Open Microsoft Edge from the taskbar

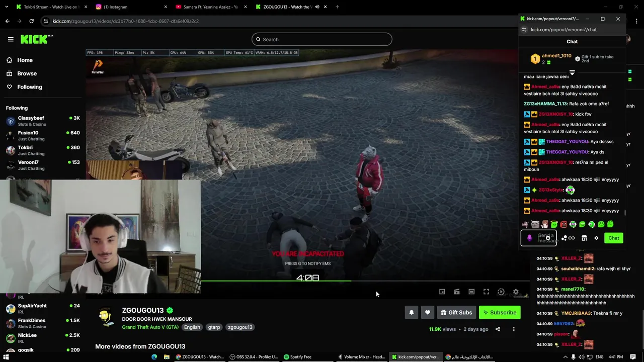[x=154, y=357]
